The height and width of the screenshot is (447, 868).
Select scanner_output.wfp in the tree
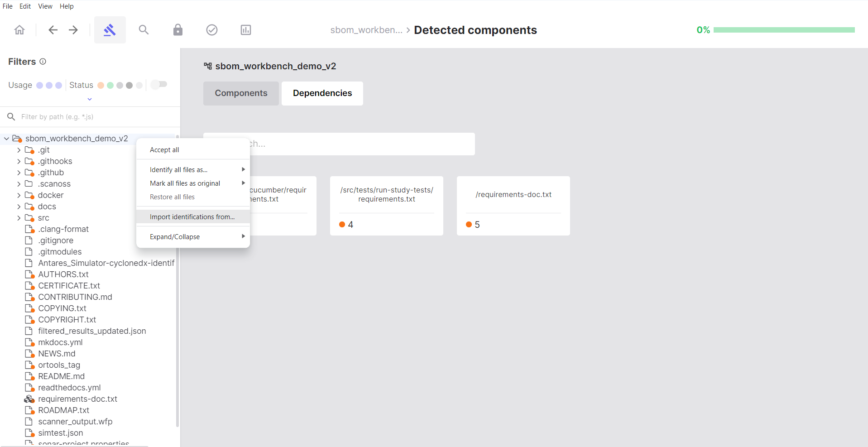[75, 422]
